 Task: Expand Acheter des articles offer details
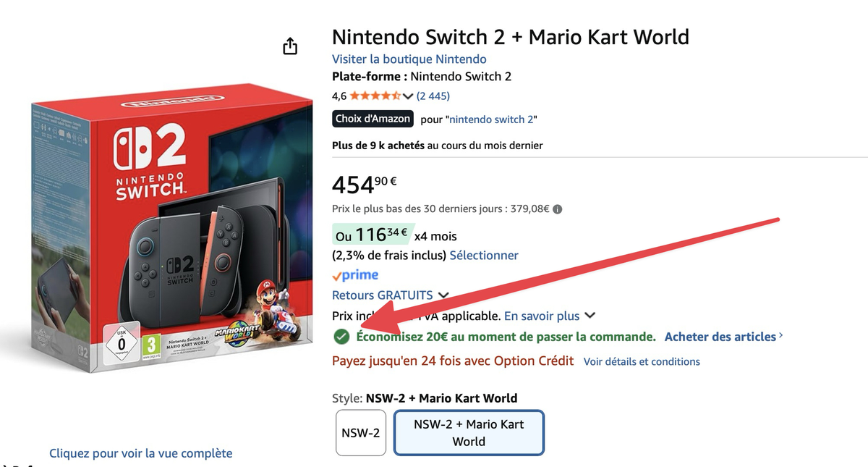point(721,337)
